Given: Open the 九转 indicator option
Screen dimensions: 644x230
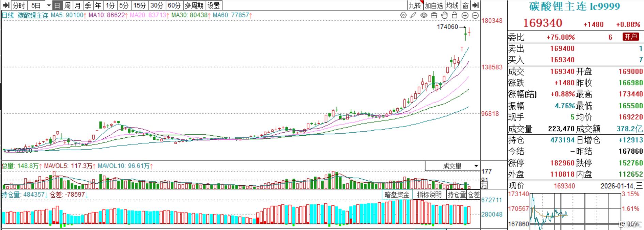Looking at the screenshot, I should tap(415, 5).
